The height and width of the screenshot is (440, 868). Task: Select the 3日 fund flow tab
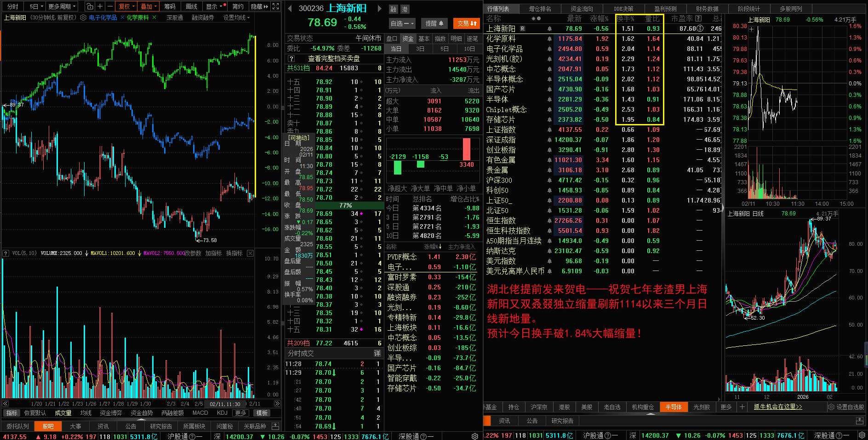420,49
